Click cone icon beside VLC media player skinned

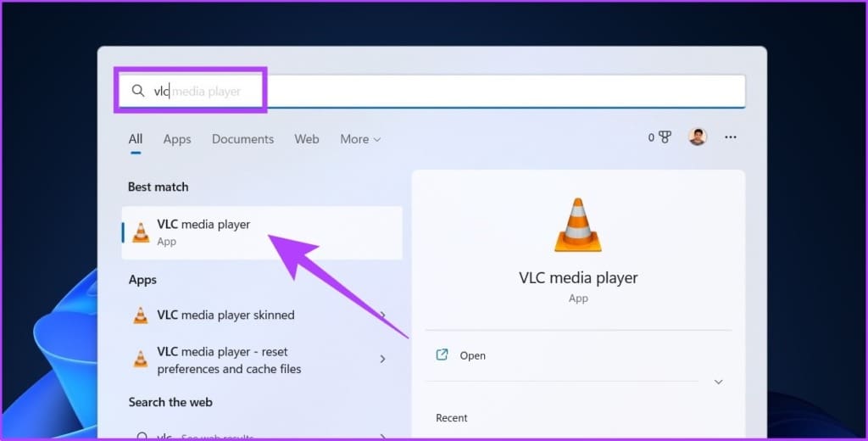142,315
